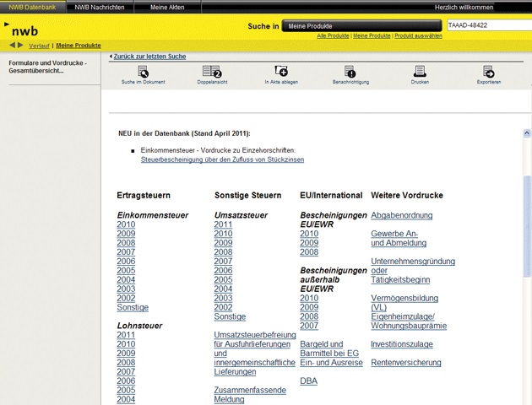Image resolution: width=532 pixels, height=405 pixels.
Task: Open the Abgabenordnung forms link
Action: pyautogui.click(x=402, y=215)
